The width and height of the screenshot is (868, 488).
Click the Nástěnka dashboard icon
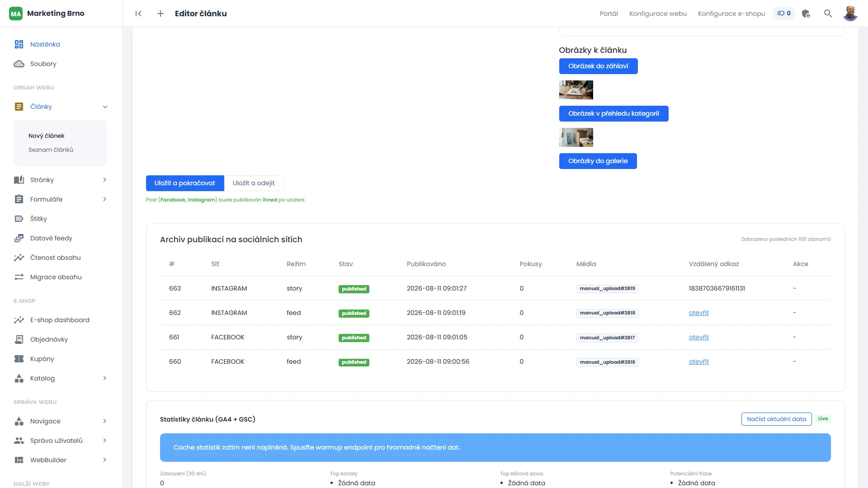[19, 44]
